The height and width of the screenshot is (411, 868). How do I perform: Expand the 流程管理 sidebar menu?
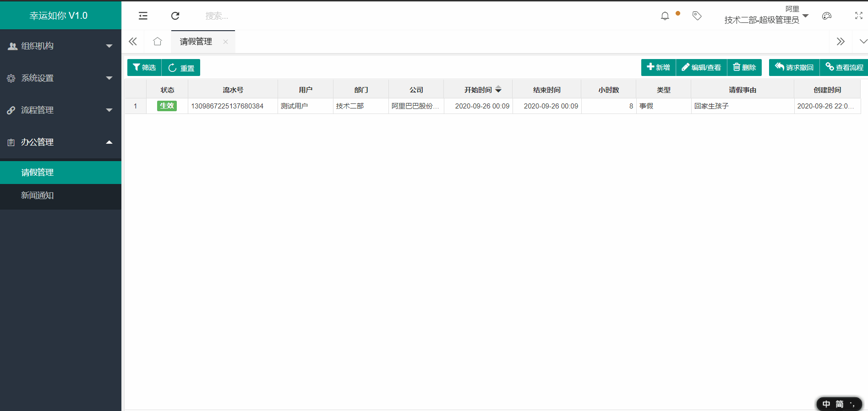[60, 110]
